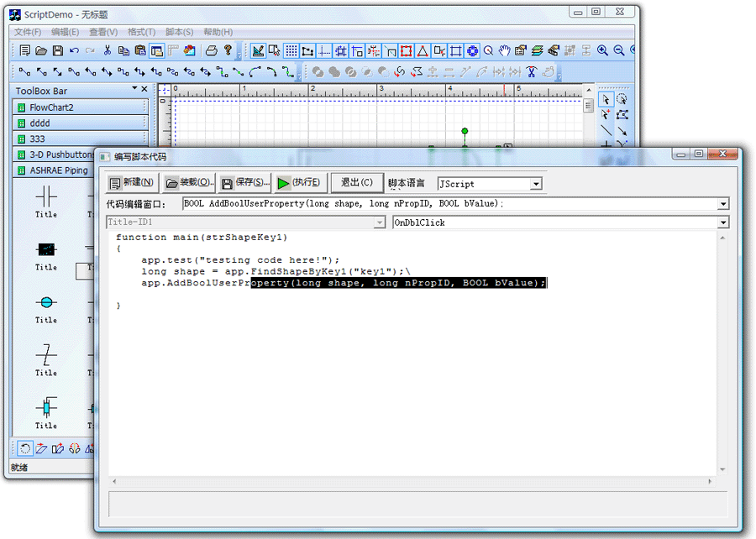Click the Help question mark icon

point(228,50)
